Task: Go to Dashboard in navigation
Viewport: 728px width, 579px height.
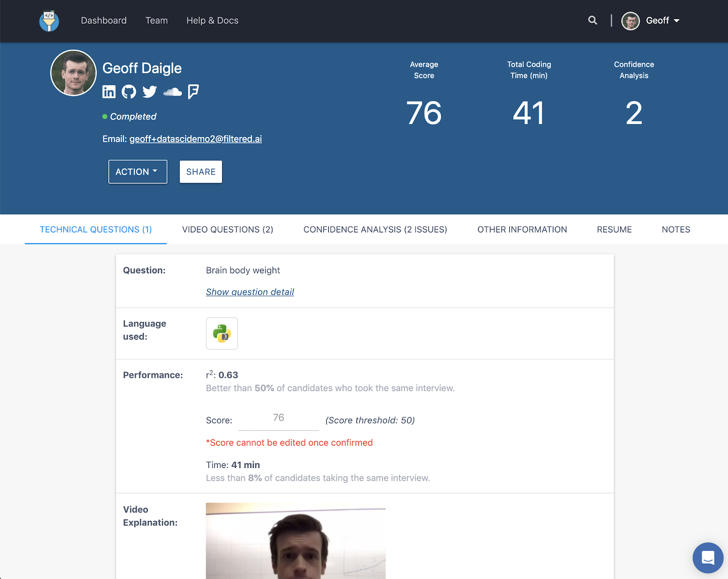Action: [104, 20]
